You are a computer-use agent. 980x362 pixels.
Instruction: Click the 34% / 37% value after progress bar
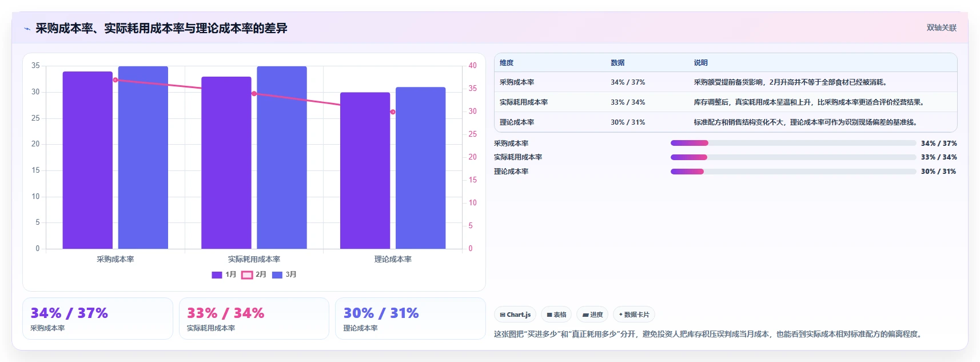pos(939,144)
